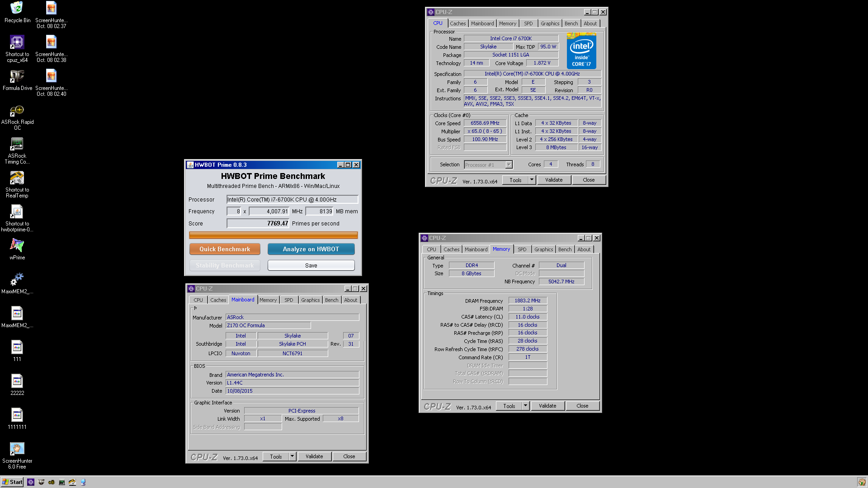Open Graphics tab in Mainboard CPU-Z window
The image size is (868, 488).
310,300
